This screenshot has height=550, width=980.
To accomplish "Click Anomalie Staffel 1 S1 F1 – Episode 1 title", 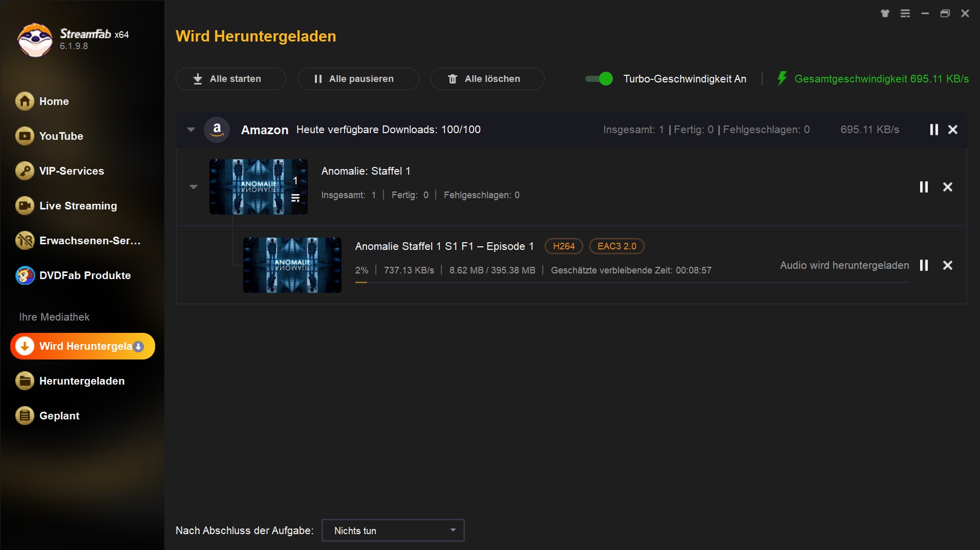I will (444, 246).
